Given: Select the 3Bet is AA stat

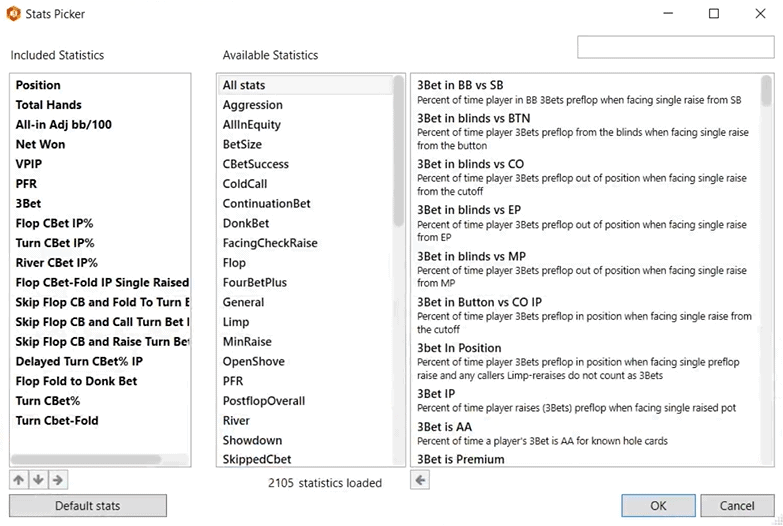Looking at the screenshot, I should 444,427.
